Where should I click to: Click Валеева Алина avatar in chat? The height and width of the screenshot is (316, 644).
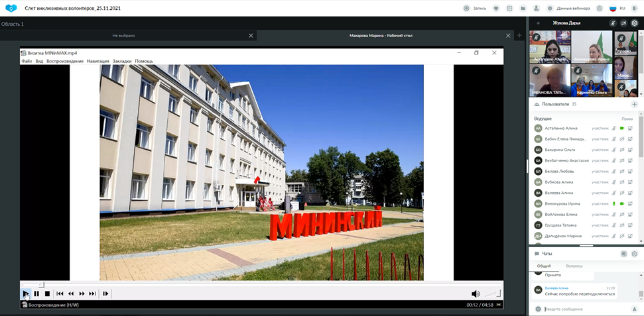tap(538, 290)
